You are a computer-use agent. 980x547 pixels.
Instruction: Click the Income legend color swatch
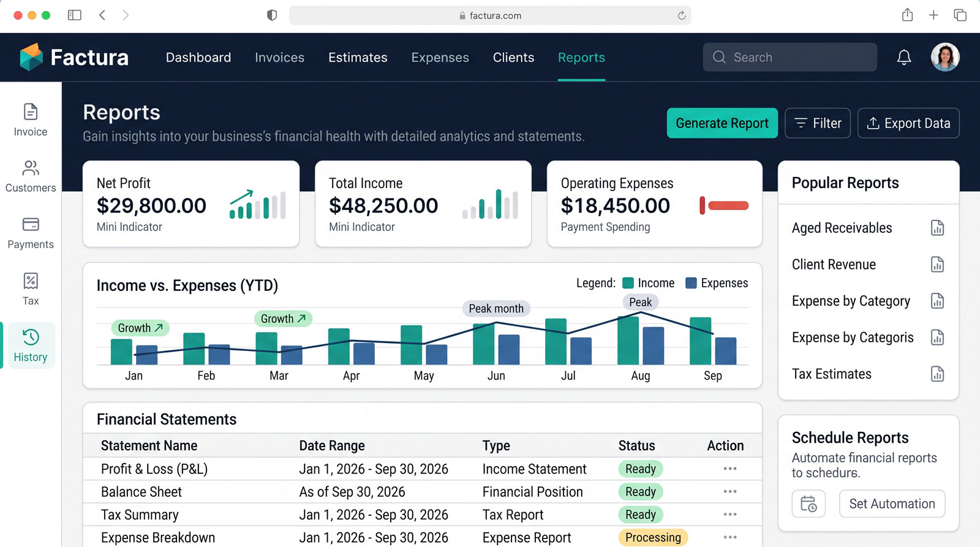(628, 283)
